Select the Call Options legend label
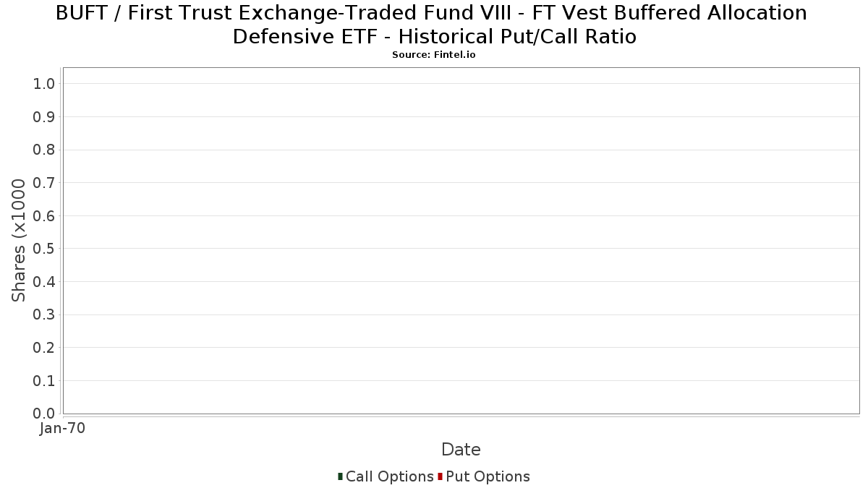 click(390, 476)
